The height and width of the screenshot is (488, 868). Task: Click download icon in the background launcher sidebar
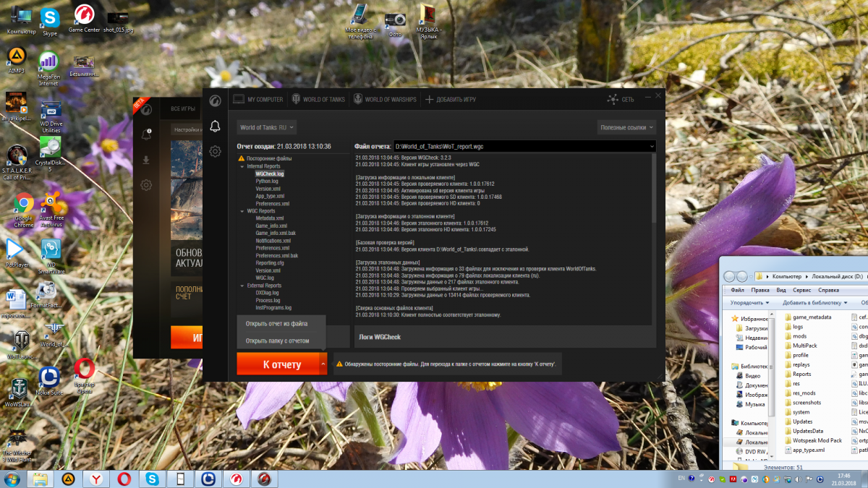[146, 160]
